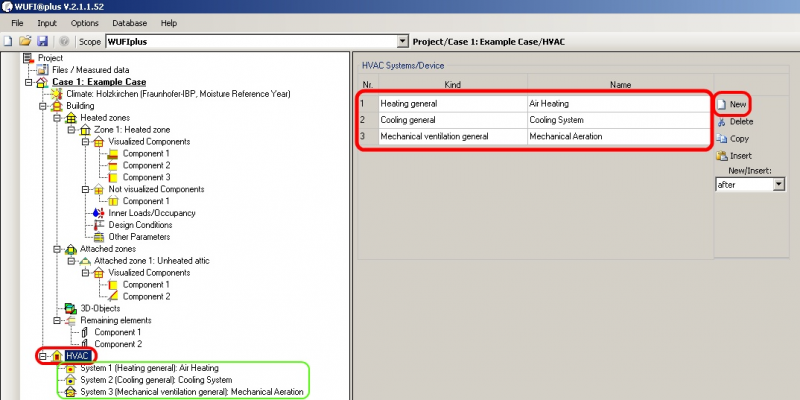Select the Climate: Holzkirchen sun icon

(x=57, y=93)
